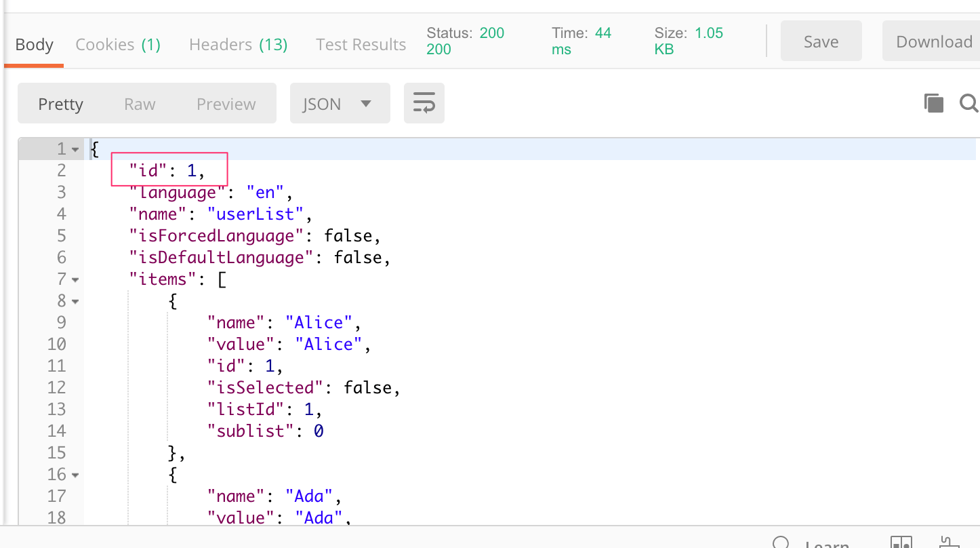The height and width of the screenshot is (548, 980).
Task: Click the two-pane layout icon in status bar
Action: point(901,543)
